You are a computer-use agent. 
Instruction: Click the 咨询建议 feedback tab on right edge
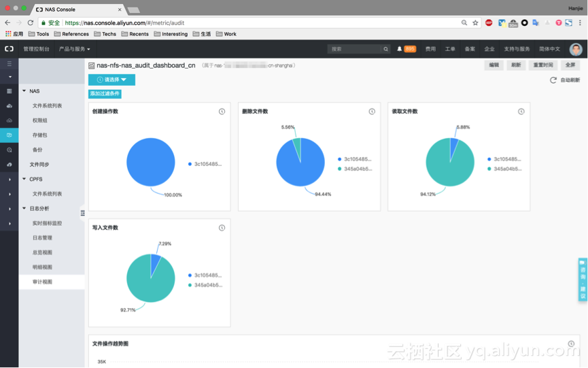point(583,279)
